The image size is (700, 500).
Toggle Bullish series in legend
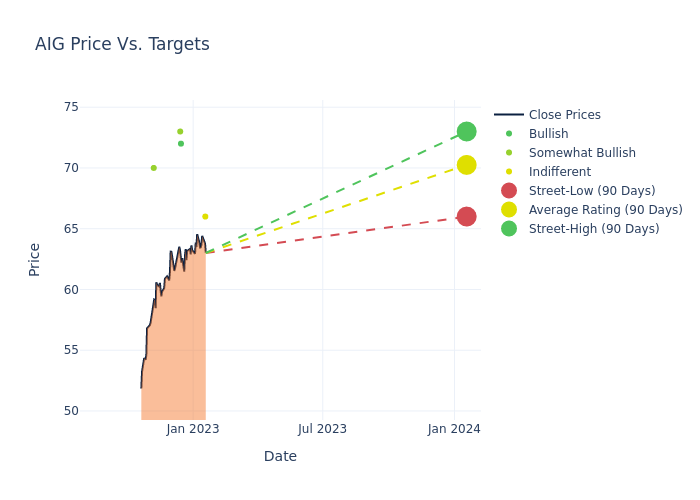(548, 134)
